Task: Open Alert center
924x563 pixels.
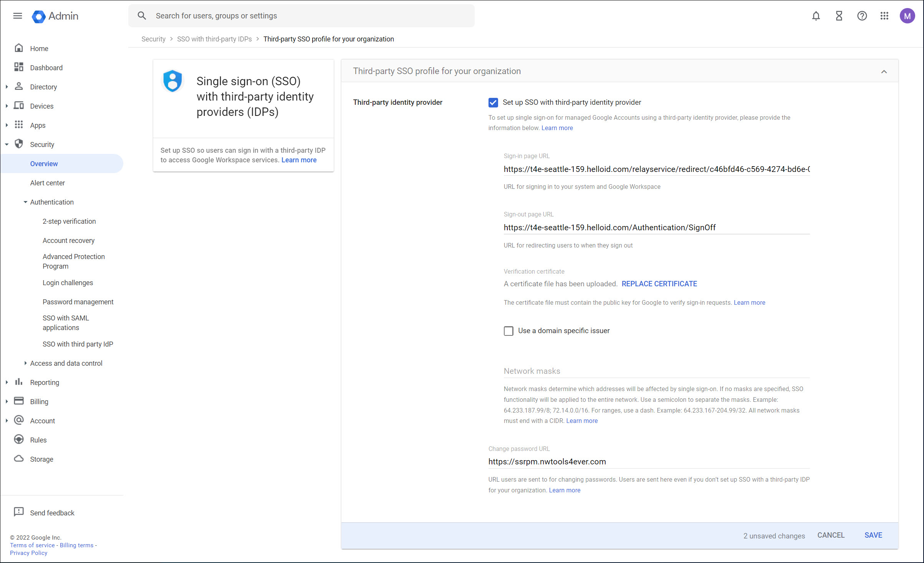Action: [48, 183]
